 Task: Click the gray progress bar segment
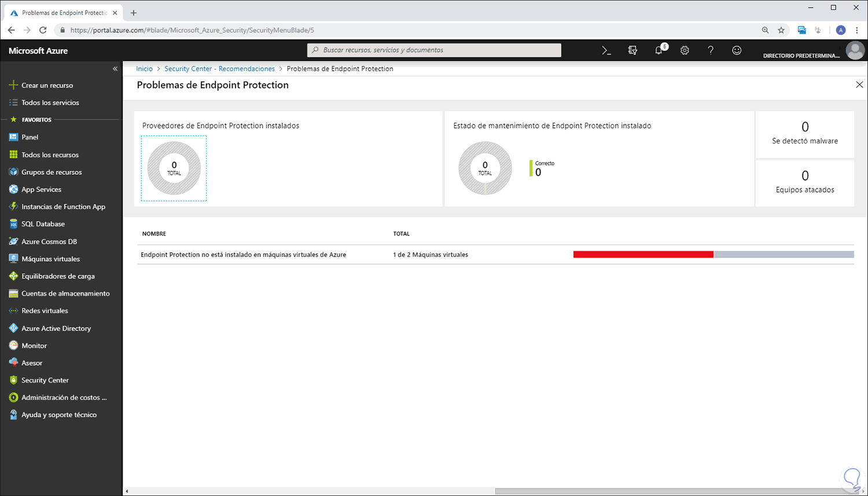(x=784, y=255)
